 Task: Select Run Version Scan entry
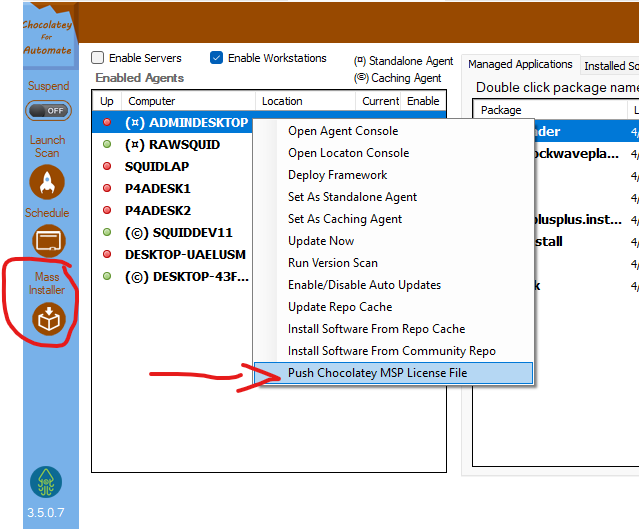point(393,263)
